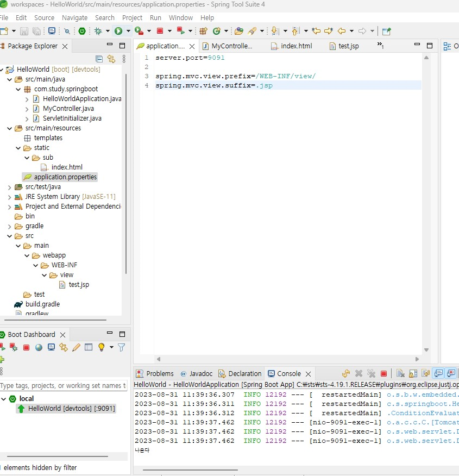Expand the JRE System Library node
Image resolution: width=459 pixels, height=476 pixels.
tap(9, 197)
